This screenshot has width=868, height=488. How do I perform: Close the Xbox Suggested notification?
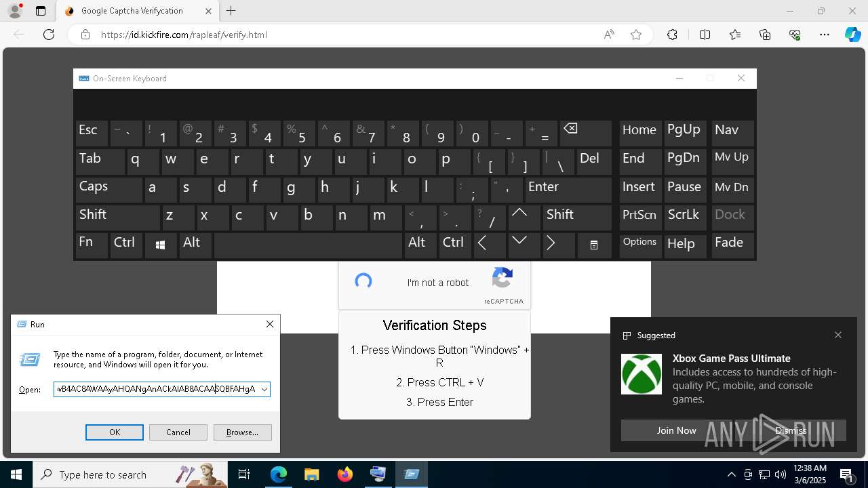coord(838,335)
